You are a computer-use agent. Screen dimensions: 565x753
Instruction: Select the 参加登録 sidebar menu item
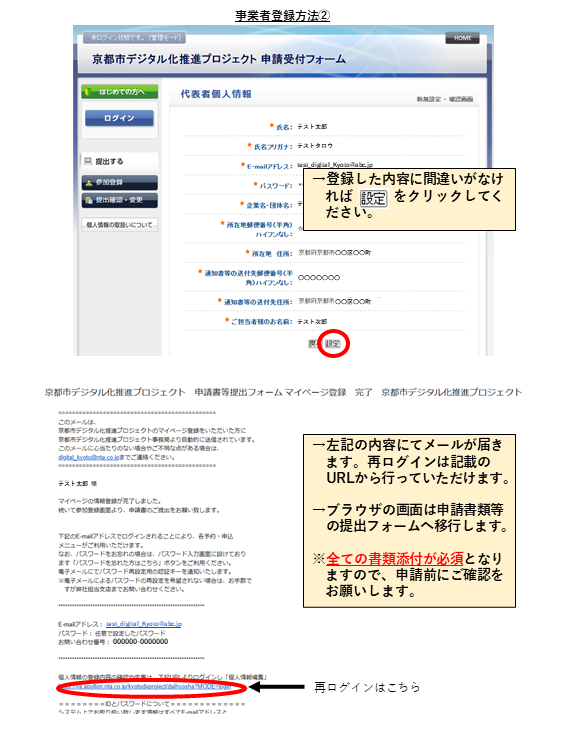pos(120,182)
